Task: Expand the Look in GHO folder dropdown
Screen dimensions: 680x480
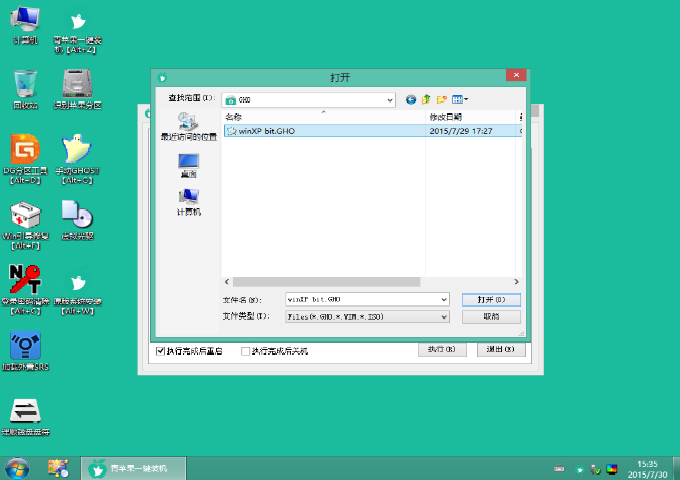Action: click(390, 100)
